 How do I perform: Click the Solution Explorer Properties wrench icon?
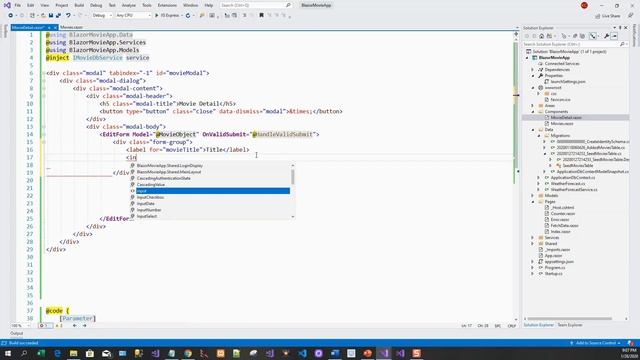coord(607,36)
